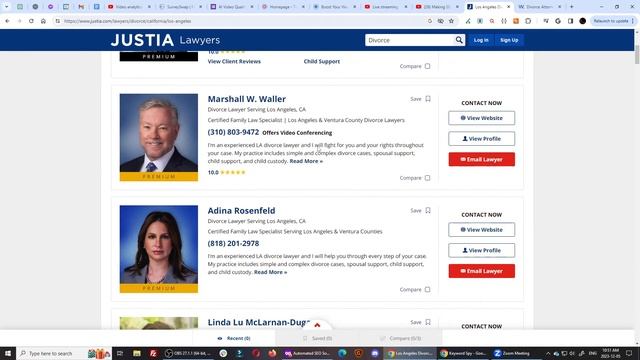Click Adina Rosenfeld profile photo
This screenshot has width=640, height=360.
[x=159, y=244]
